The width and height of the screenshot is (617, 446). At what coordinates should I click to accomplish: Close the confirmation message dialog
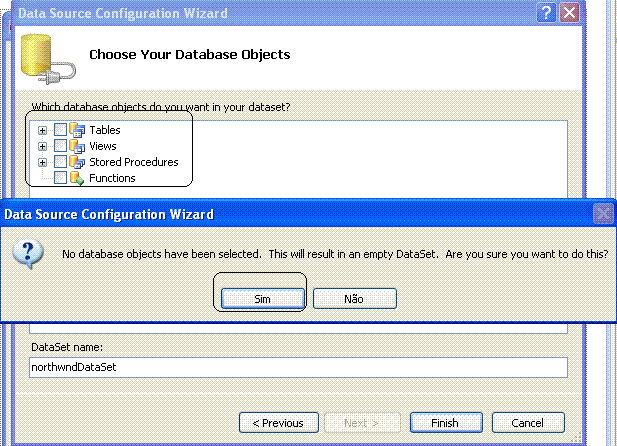point(603,214)
